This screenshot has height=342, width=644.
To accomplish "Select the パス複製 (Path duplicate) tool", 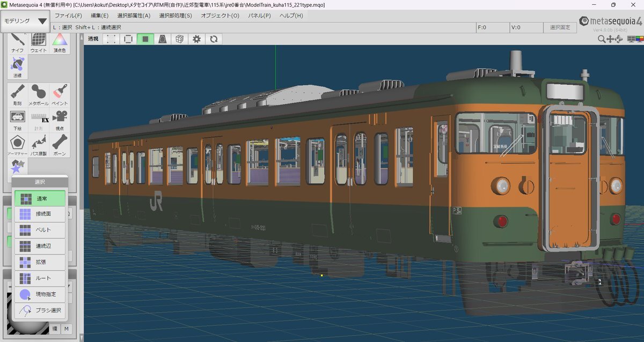I will click(39, 145).
